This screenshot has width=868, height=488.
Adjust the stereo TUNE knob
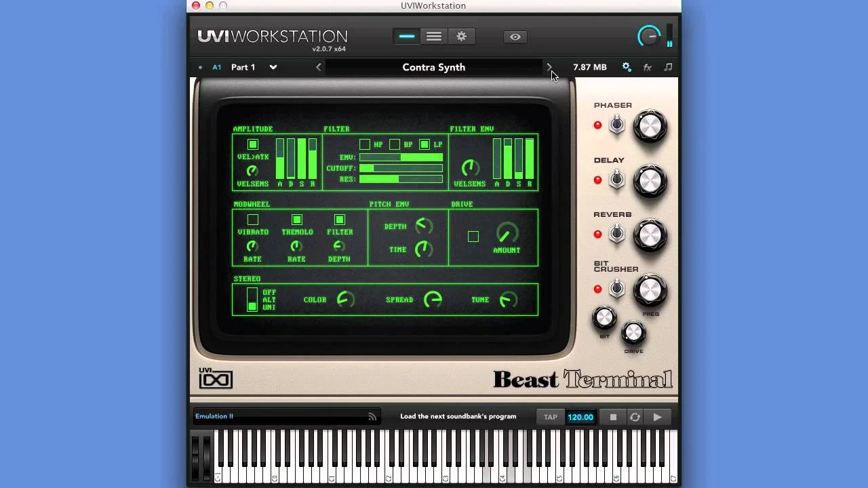pos(508,300)
